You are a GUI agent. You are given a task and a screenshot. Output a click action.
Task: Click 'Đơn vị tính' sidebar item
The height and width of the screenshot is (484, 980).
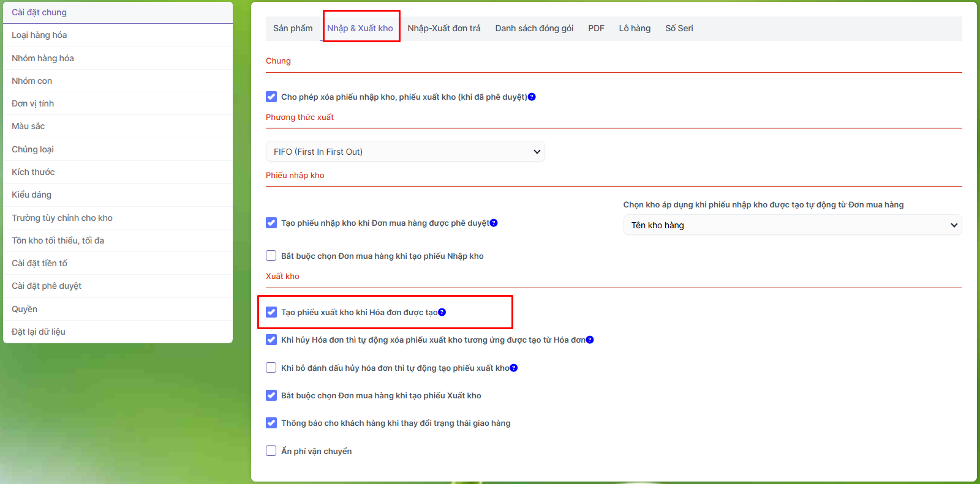(33, 103)
